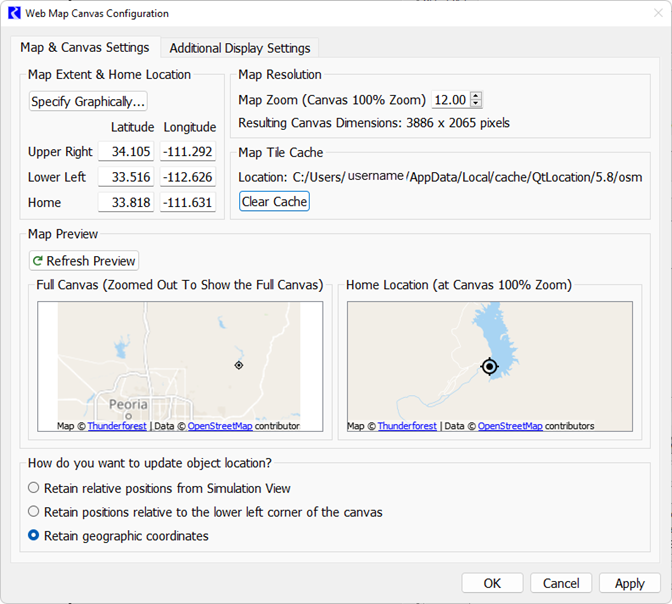The image size is (672, 604).
Task: Click Refresh Preview button
Action: pyautogui.click(x=84, y=261)
